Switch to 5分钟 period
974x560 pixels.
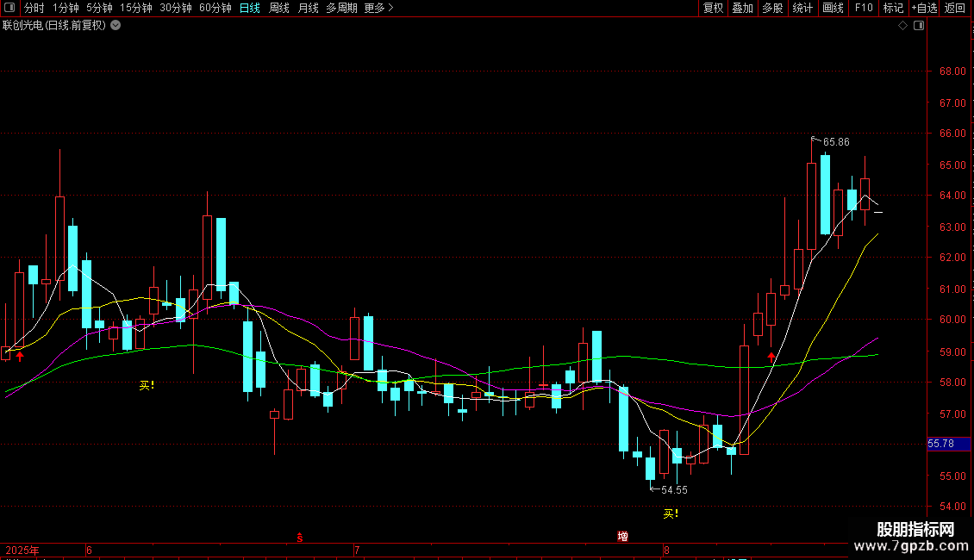(x=99, y=8)
